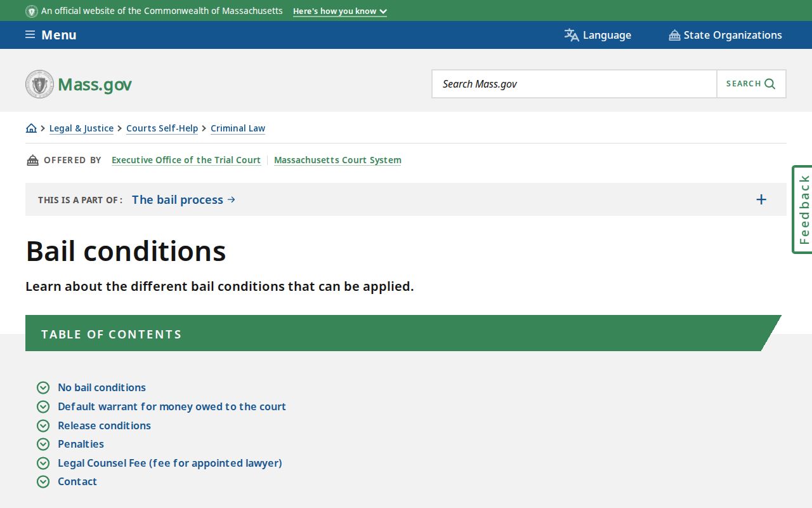Click the circled arrow beside Contact
Image resolution: width=812 pixels, height=508 pixels.
tap(43, 481)
